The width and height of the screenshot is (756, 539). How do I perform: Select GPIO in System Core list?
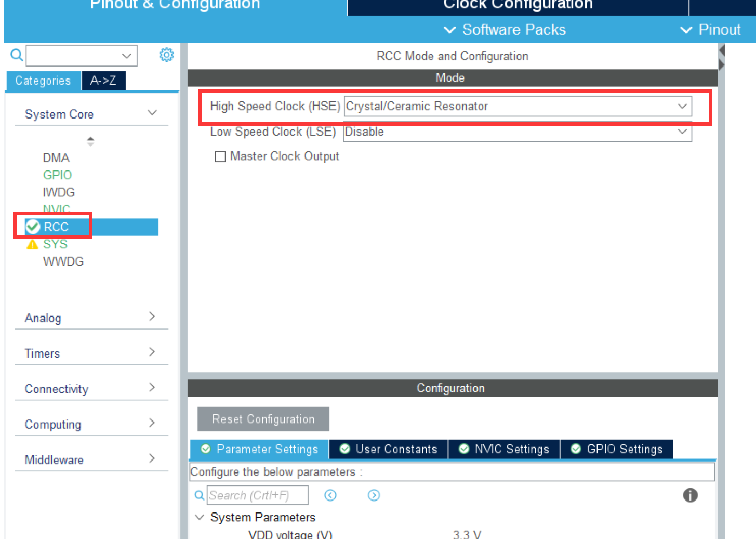pos(57,175)
